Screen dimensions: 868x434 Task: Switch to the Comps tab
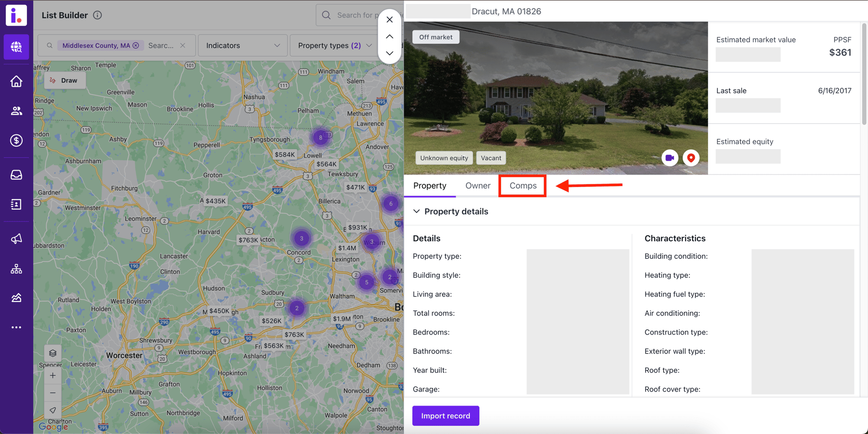coord(523,186)
